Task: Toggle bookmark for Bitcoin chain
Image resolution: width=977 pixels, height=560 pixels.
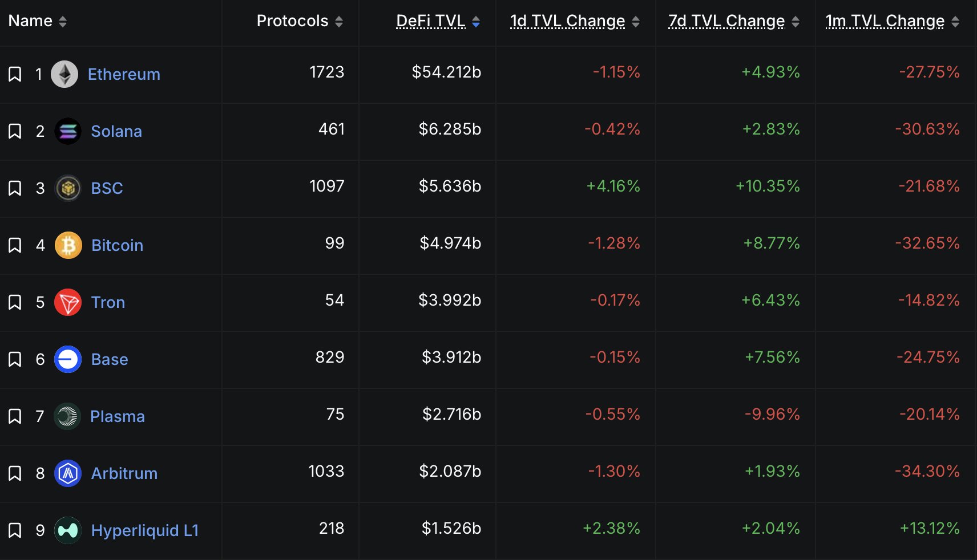Action: [x=15, y=245]
